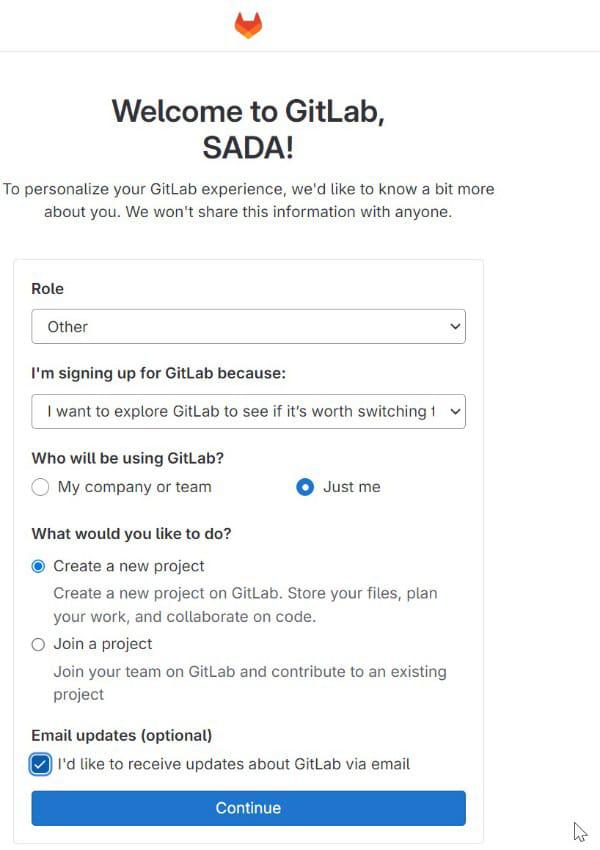Click the Email updates (optional) label

coord(122,736)
